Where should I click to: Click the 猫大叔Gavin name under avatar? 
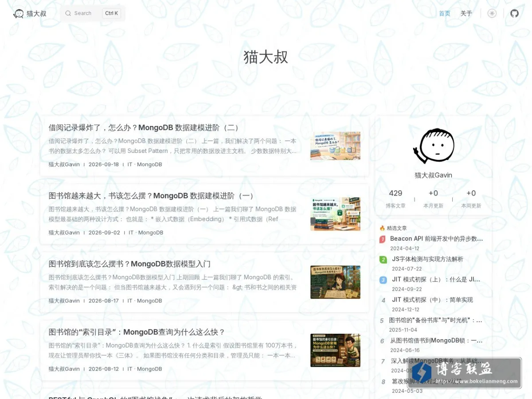click(434, 175)
